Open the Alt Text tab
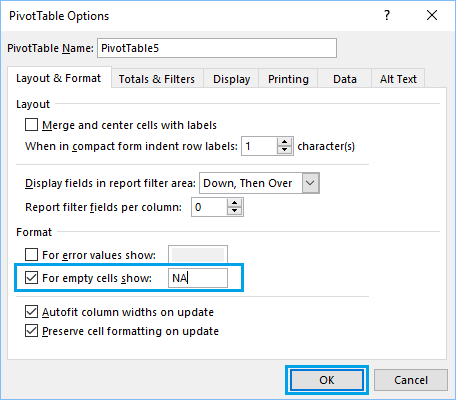456x400 pixels. point(398,79)
